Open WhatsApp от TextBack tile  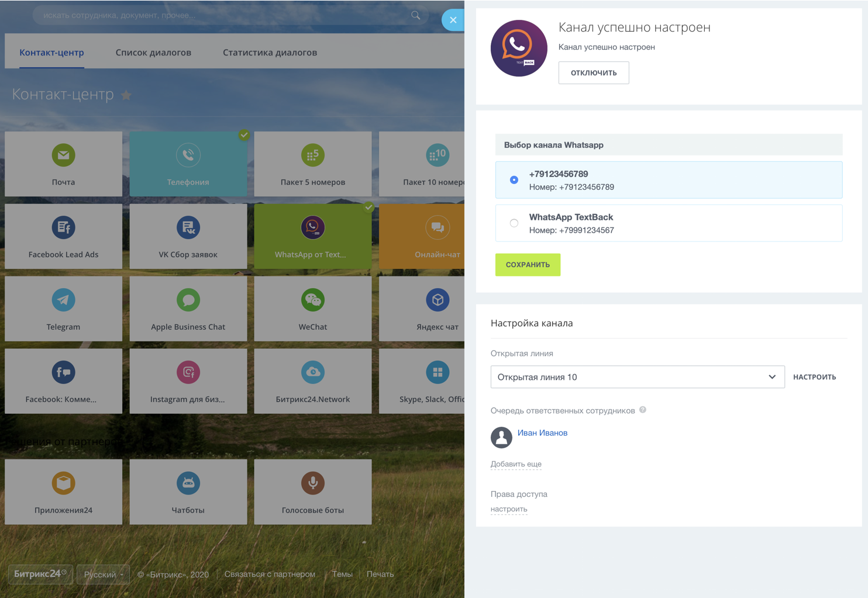(313, 236)
